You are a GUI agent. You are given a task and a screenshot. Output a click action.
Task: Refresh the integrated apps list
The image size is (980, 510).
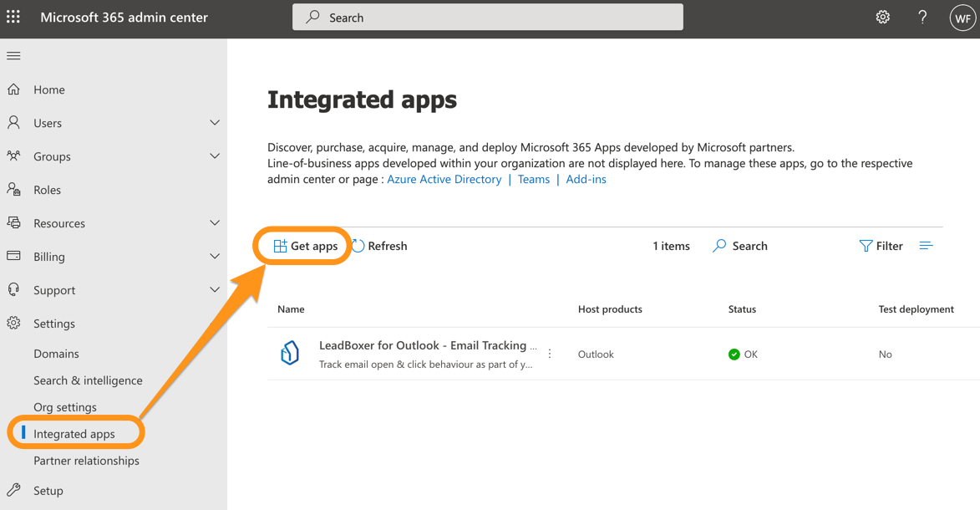(379, 246)
